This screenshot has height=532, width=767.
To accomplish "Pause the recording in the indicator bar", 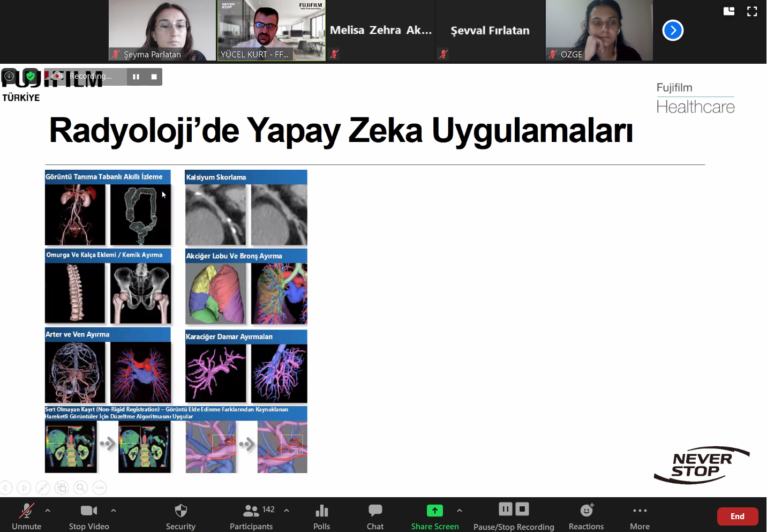I will pos(136,77).
